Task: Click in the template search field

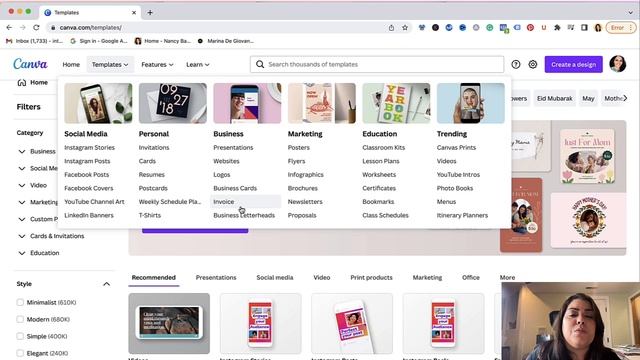Action: click(x=377, y=64)
